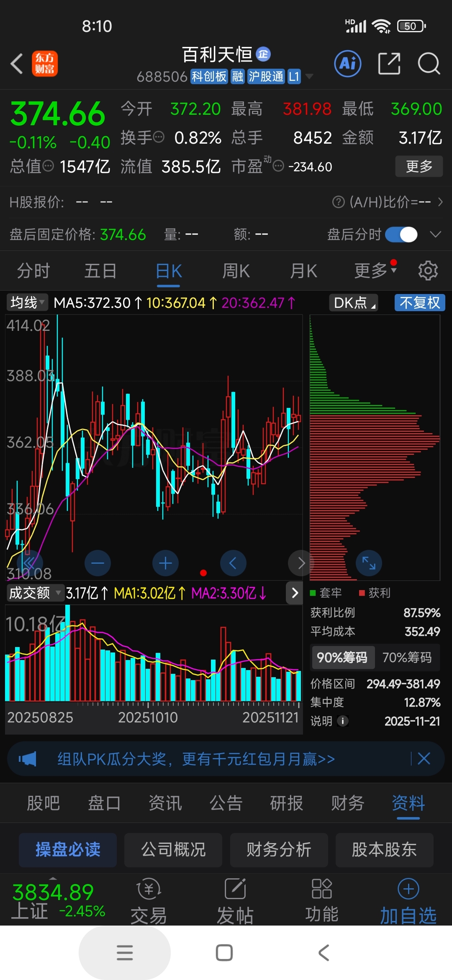This screenshot has height=980, width=452.
Task: Open chart settings gear icon
Action: pyautogui.click(x=428, y=271)
